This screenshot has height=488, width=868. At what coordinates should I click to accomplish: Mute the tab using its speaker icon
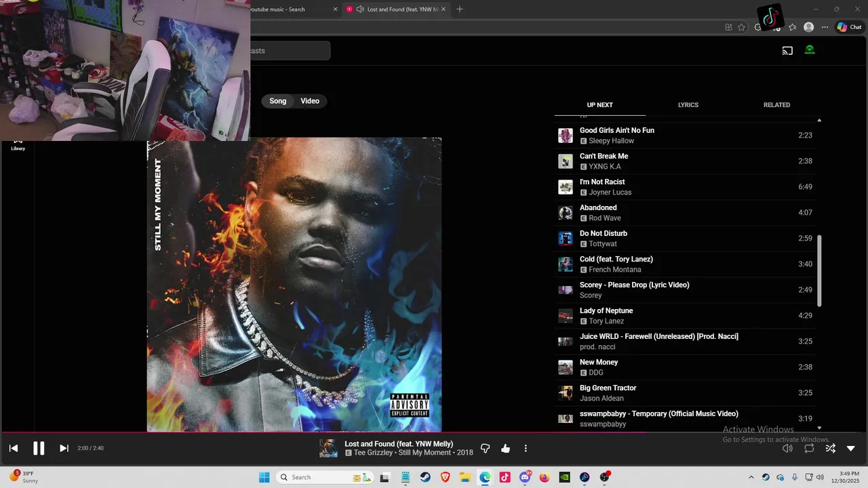point(360,9)
